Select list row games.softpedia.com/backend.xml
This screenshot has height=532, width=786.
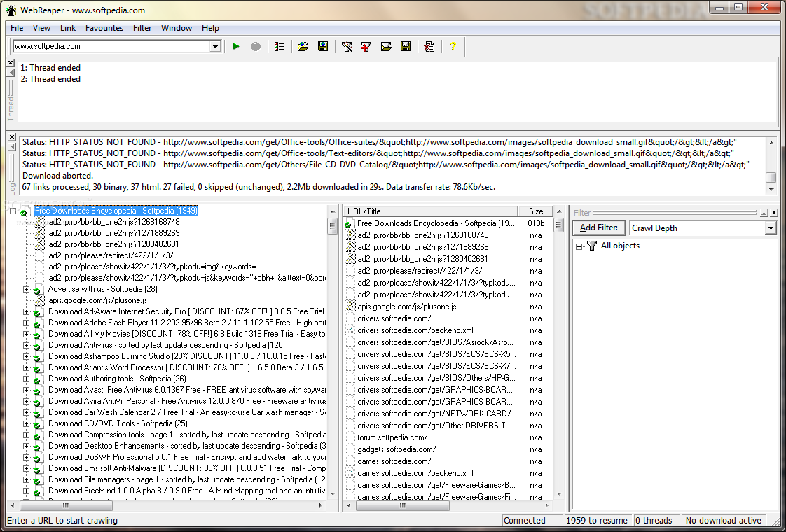click(415, 473)
